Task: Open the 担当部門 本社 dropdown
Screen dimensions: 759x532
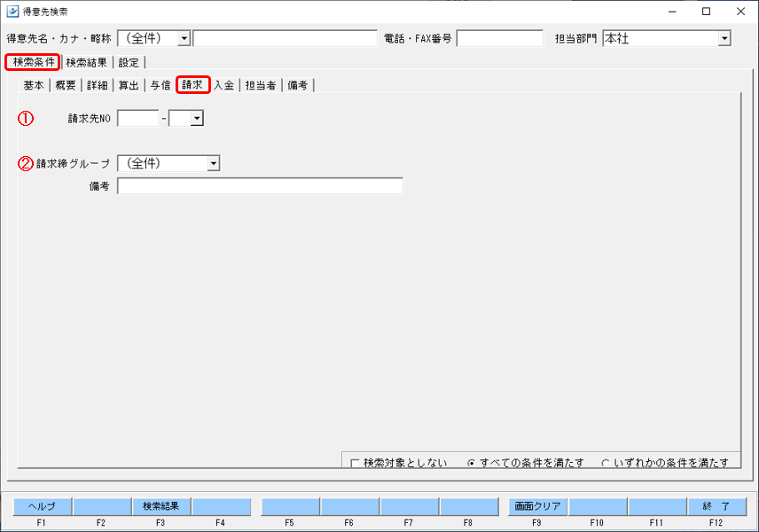Action: pos(724,39)
